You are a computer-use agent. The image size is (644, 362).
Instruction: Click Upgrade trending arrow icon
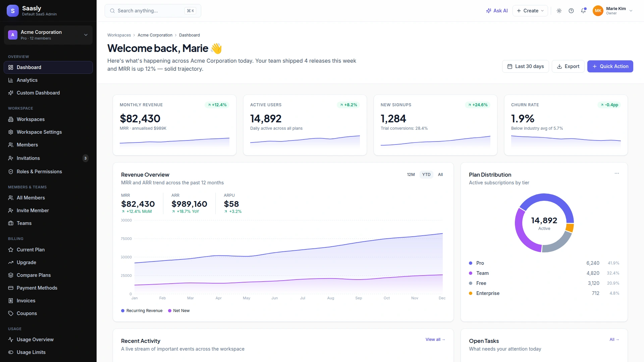(11, 262)
